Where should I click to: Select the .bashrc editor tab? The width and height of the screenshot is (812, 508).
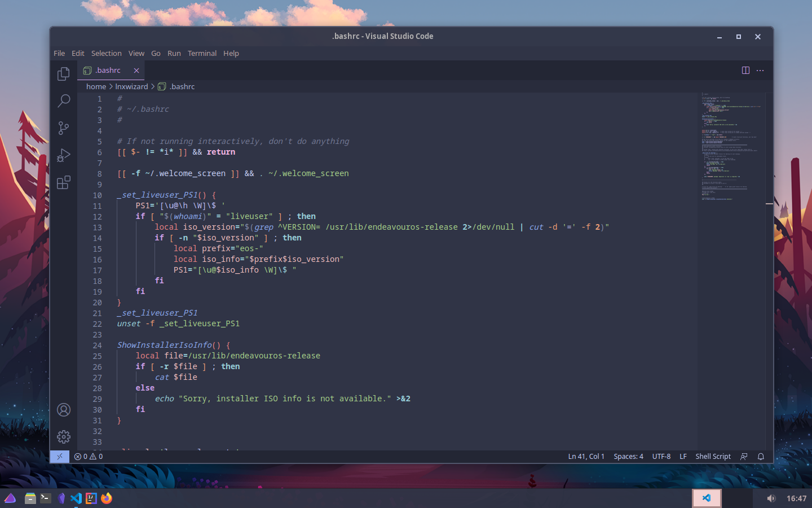click(x=111, y=71)
